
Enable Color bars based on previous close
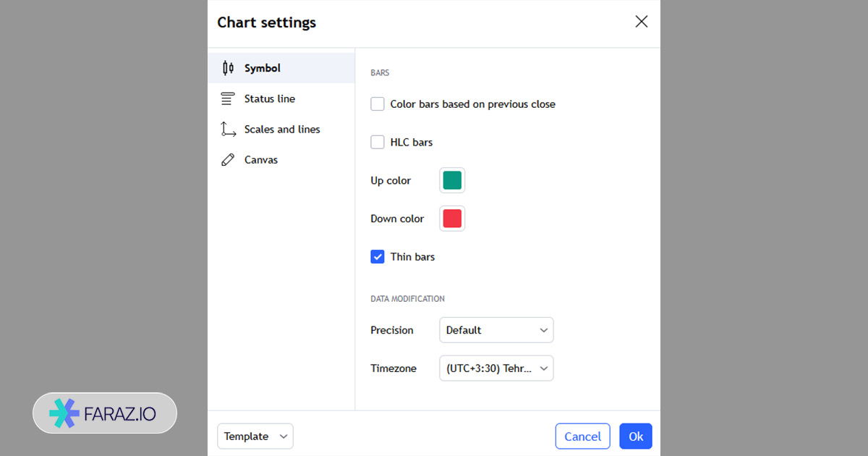coord(378,104)
